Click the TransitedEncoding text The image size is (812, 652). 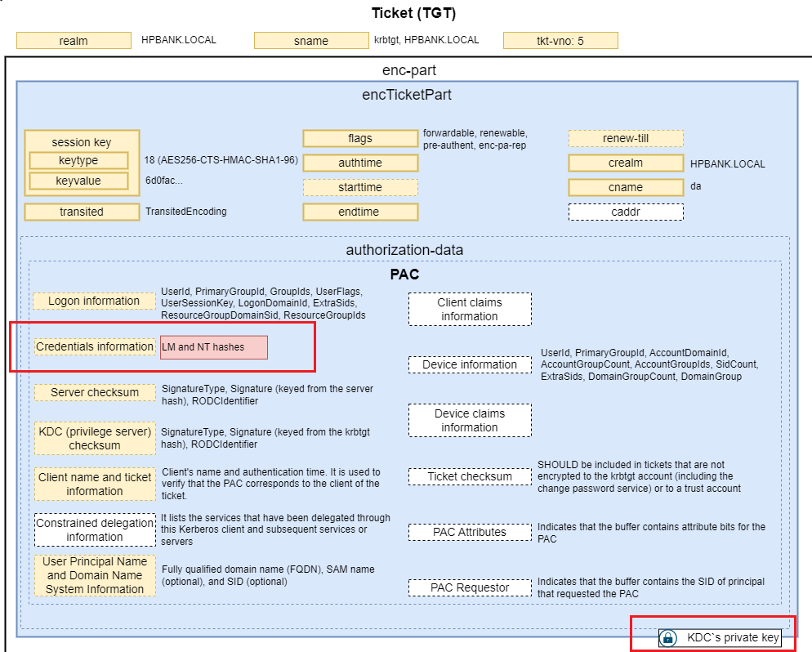click(x=186, y=212)
